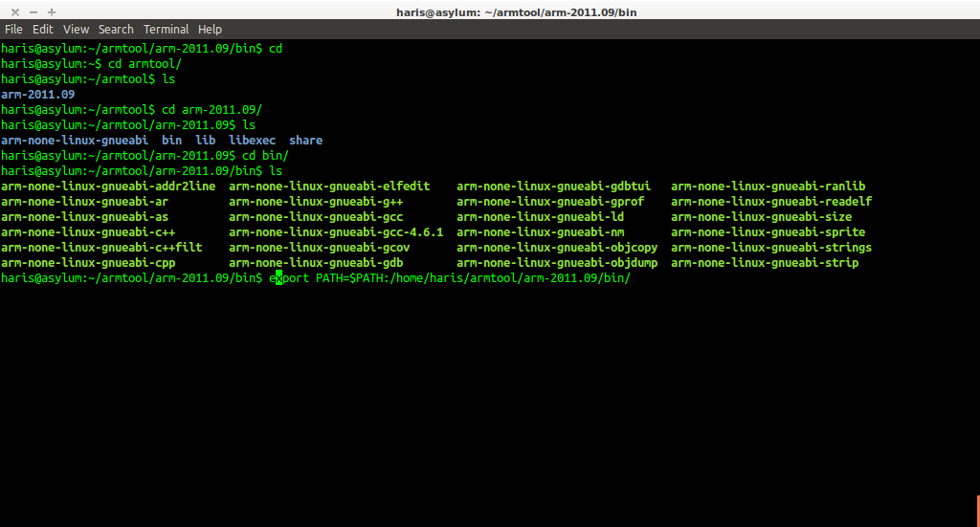Open the View menu
The width and height of the screenshot is (980, 527).
pos(76,30)
